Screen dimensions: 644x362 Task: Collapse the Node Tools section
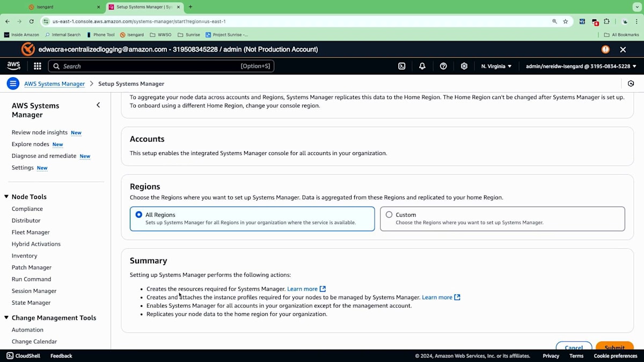6,197
